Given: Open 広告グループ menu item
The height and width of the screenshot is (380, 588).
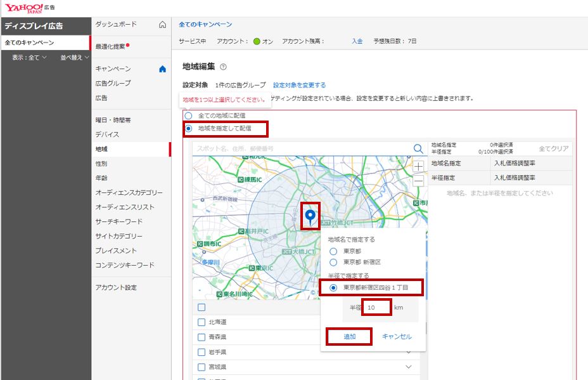Looking at the screenshot, I should [113, 83].
